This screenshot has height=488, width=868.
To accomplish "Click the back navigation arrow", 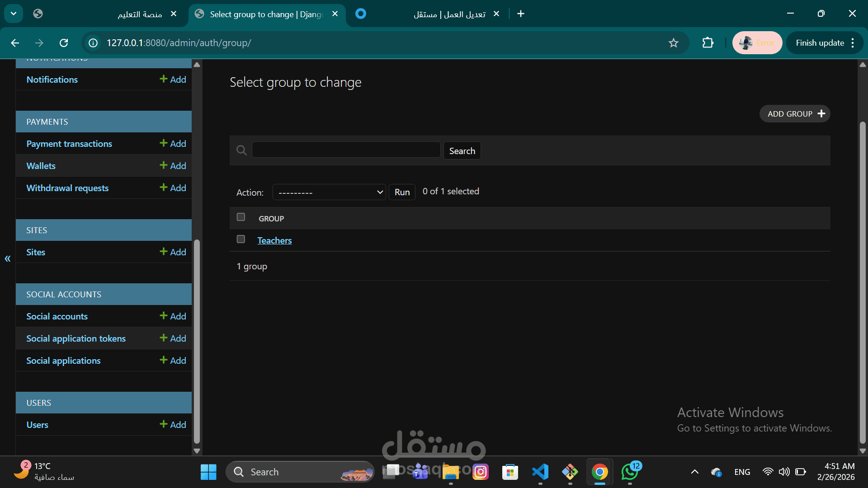I will pyautogui.click(x=15, y=43).
